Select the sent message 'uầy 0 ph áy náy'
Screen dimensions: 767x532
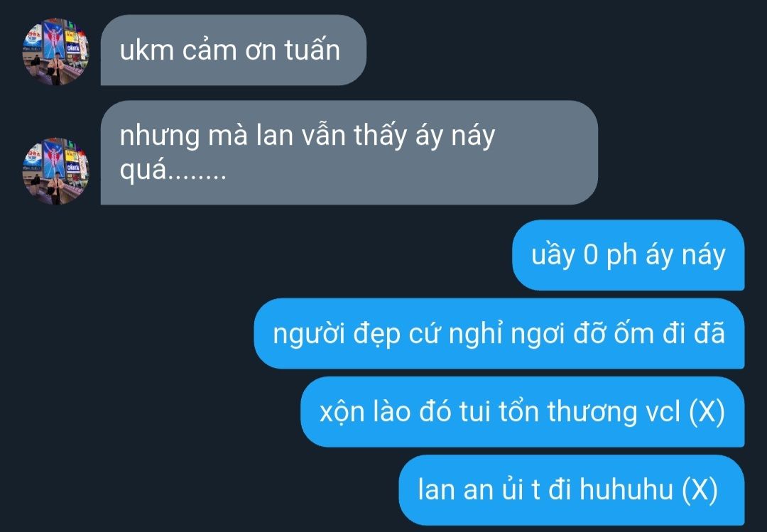click(x=628, y=255)
